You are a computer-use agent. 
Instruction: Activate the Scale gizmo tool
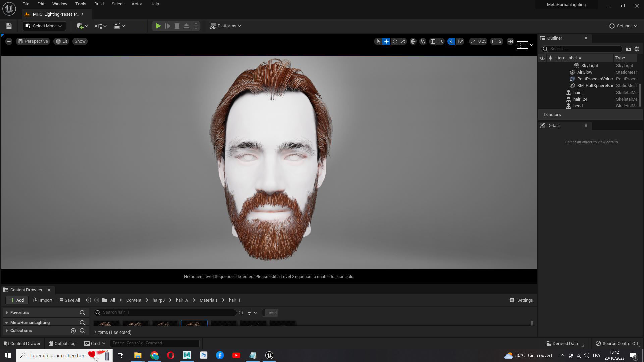click(403, 41)
